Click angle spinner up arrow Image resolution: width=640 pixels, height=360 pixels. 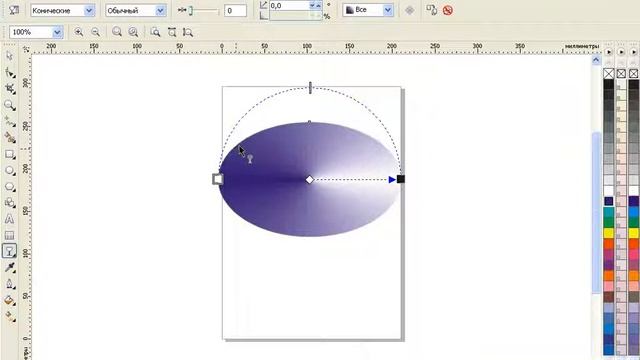point(319,5)
